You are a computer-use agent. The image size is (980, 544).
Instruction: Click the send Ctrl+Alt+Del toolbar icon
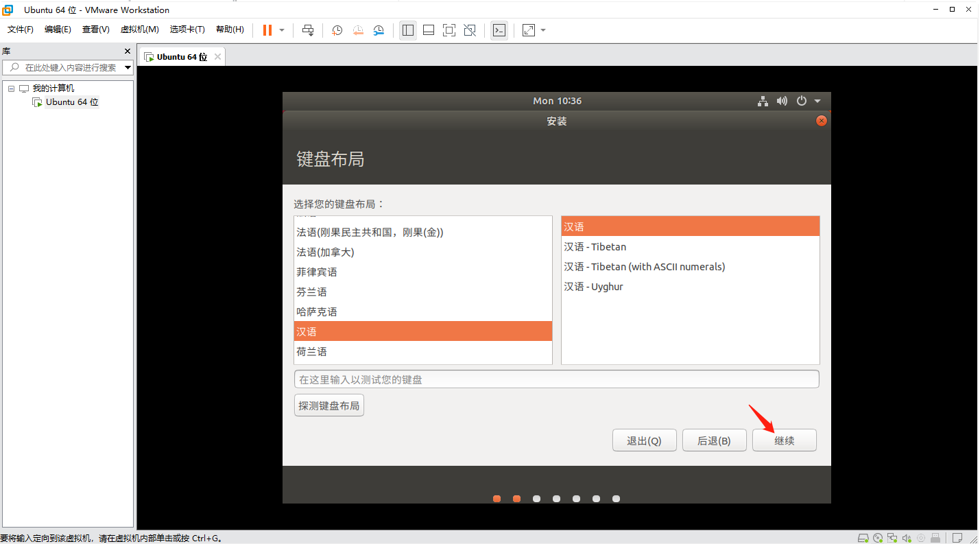tap(308, 30)
